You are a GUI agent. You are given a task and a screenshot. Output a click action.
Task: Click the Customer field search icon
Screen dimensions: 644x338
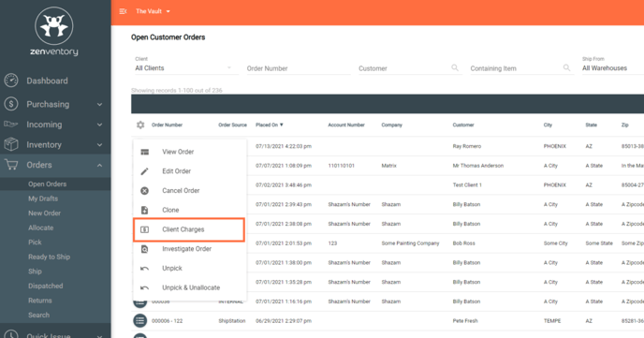(x=455, y=67)
